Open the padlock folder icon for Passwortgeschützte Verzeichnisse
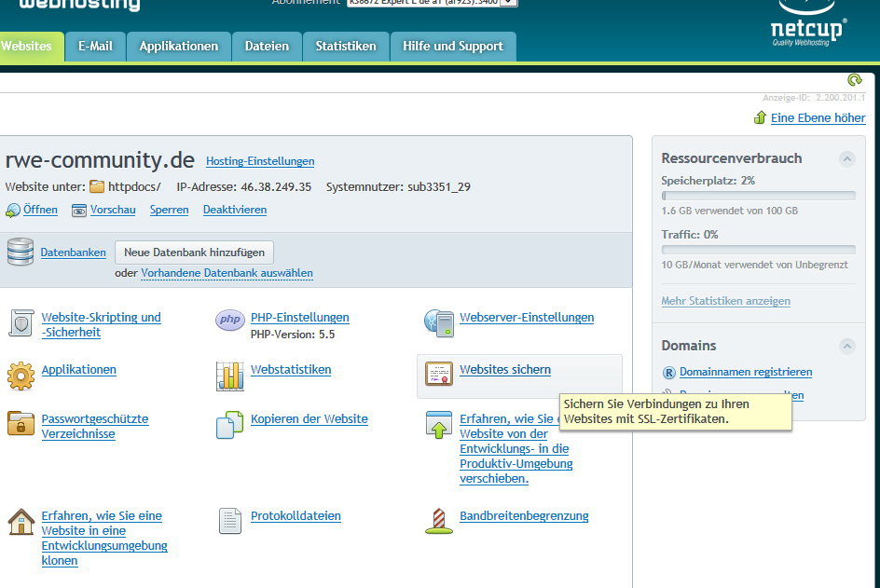This screenshot has height=588, width=880. click(21, 424)
